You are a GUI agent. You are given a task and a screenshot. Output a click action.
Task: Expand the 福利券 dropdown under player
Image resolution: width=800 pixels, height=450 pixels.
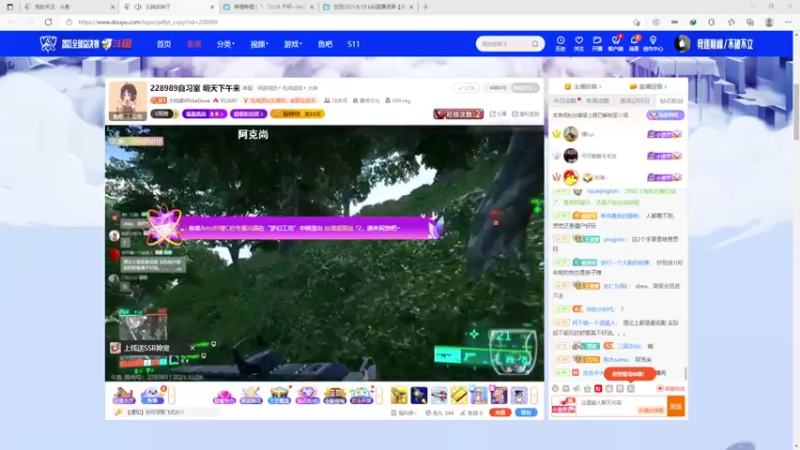pyautogui.click(x=404, y=413)
